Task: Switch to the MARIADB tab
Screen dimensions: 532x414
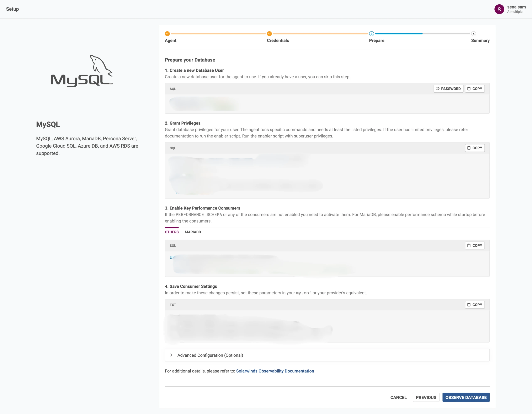Action: pos(193,232)
